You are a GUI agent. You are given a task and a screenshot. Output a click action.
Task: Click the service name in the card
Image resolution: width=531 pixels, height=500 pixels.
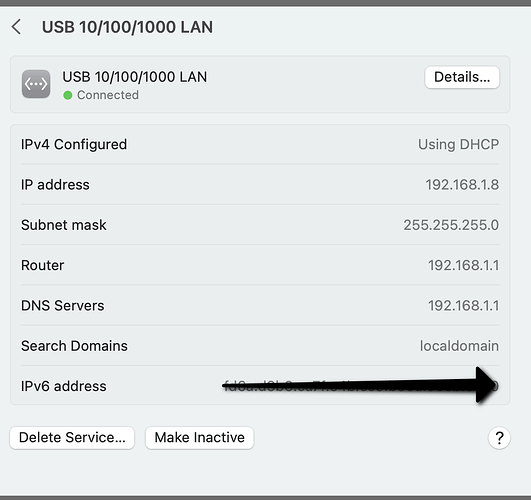pos(134,77)
